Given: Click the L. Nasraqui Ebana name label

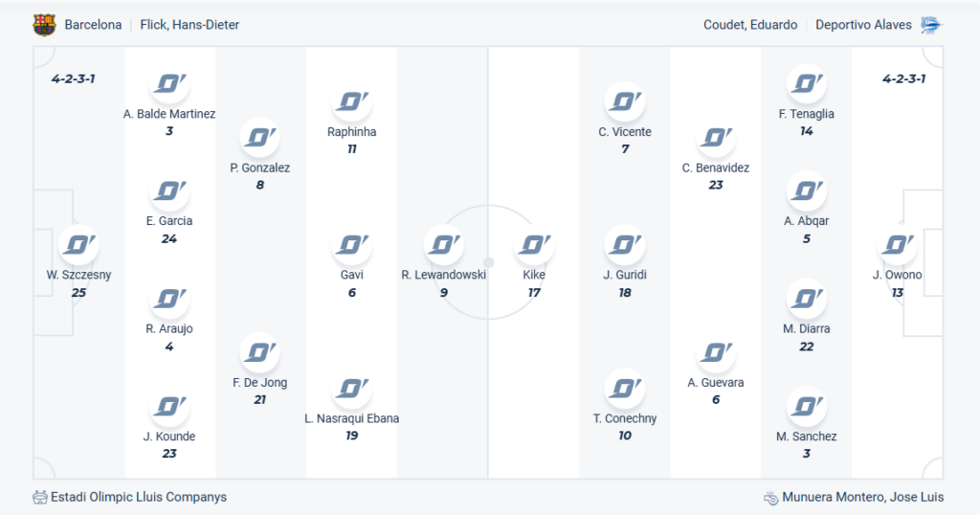Looking at the screenshot, I should click(x=352, y=418).
